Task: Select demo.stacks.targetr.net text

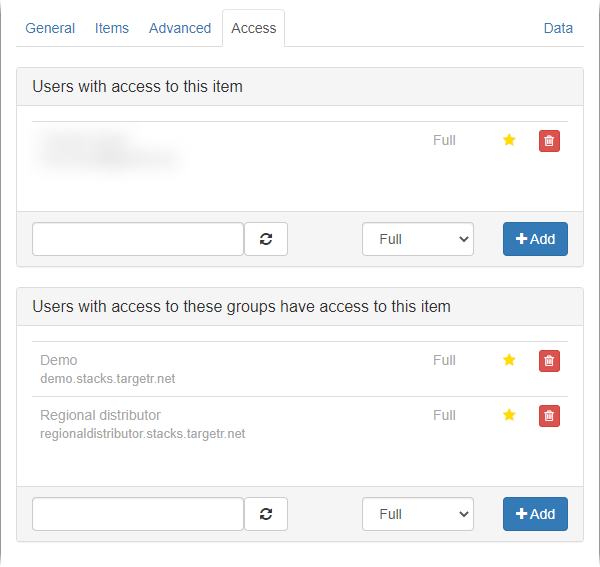Action: tap(108, 379)
